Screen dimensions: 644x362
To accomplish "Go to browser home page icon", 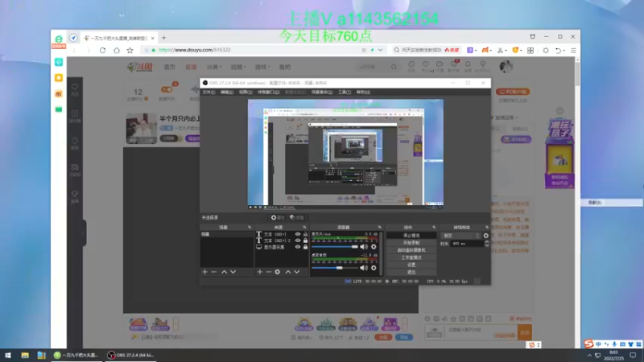I will (x=117, y=50).
